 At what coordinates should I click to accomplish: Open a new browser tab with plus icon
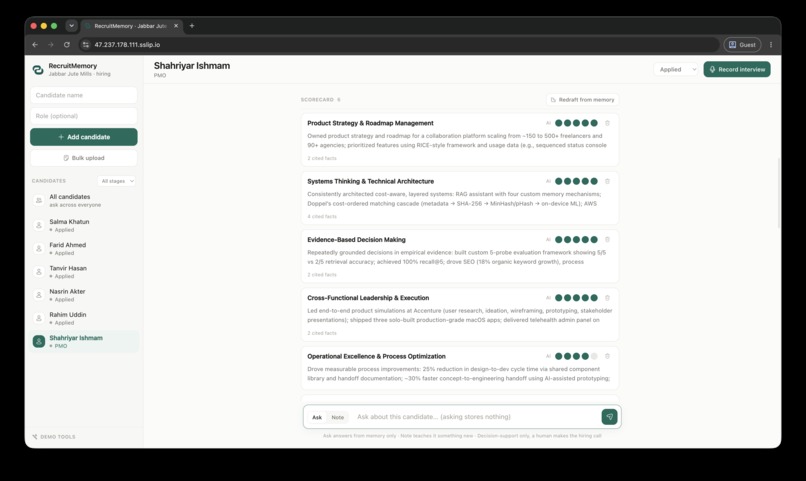coord(192,26)
